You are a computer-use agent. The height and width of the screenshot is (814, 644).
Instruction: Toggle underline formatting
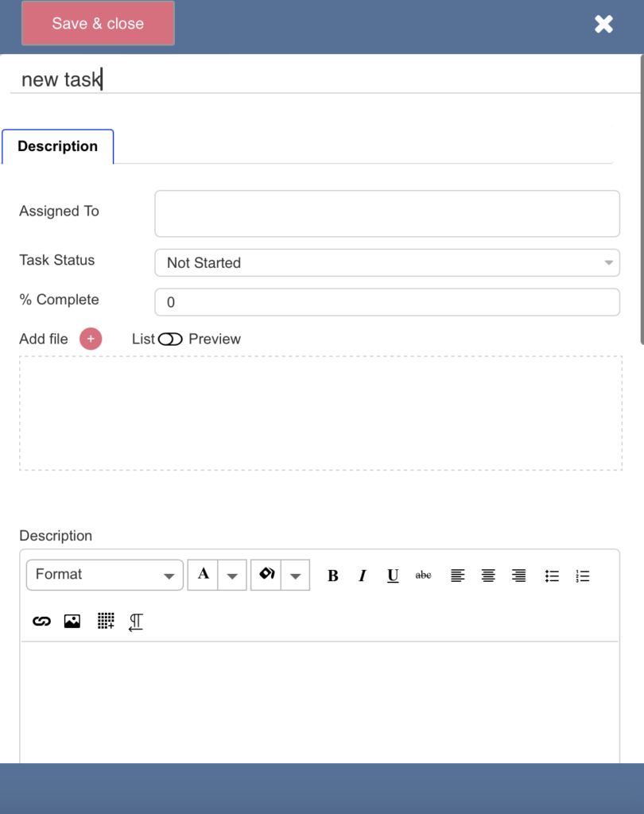click(393, 576)
